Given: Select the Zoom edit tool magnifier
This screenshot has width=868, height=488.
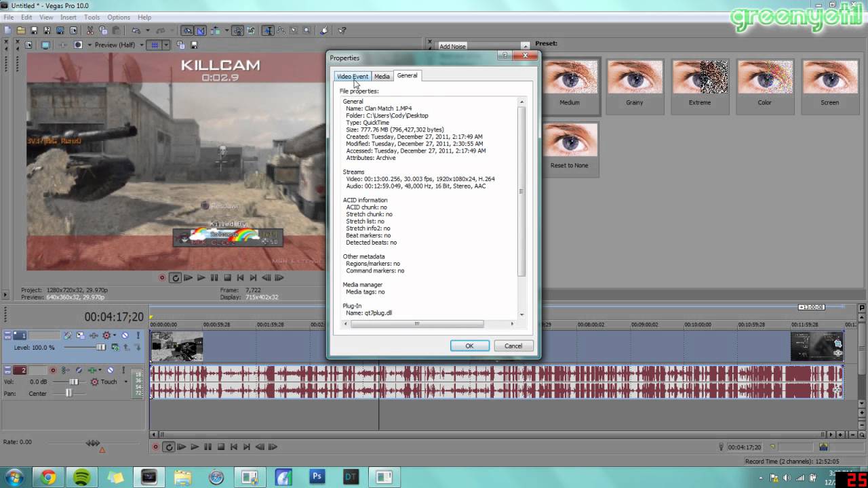Looking at the screenshot, I should pos(307,30).
